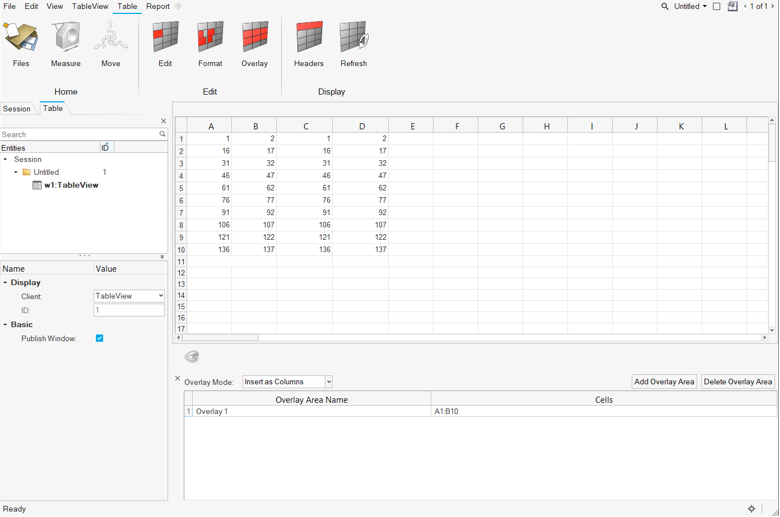Click the Move tool icon

tap(110, 39)
